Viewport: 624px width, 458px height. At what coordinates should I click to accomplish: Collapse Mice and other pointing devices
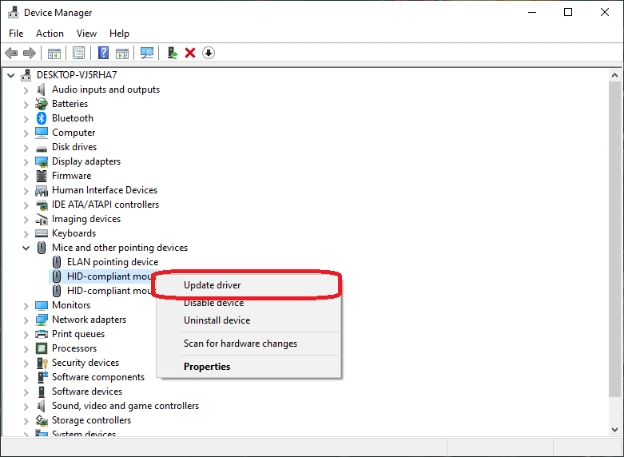[26, 247]
